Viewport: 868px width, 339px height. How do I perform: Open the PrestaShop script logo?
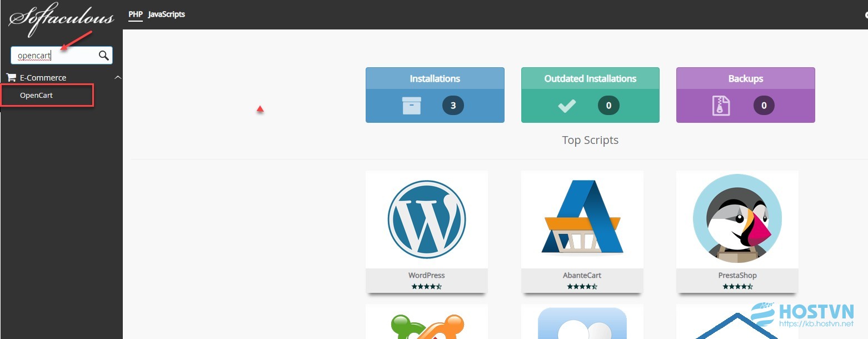[737, 218]
